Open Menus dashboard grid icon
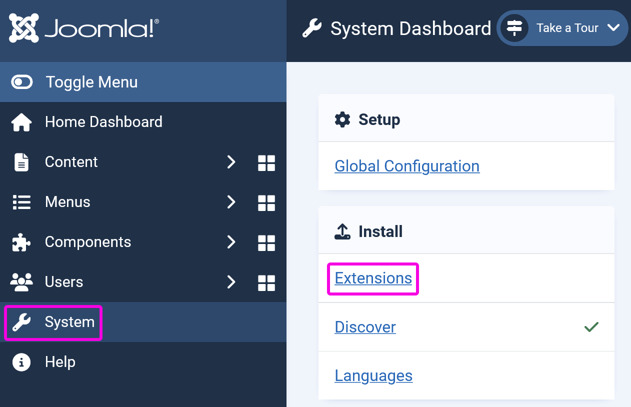 (x=266, y=203)
